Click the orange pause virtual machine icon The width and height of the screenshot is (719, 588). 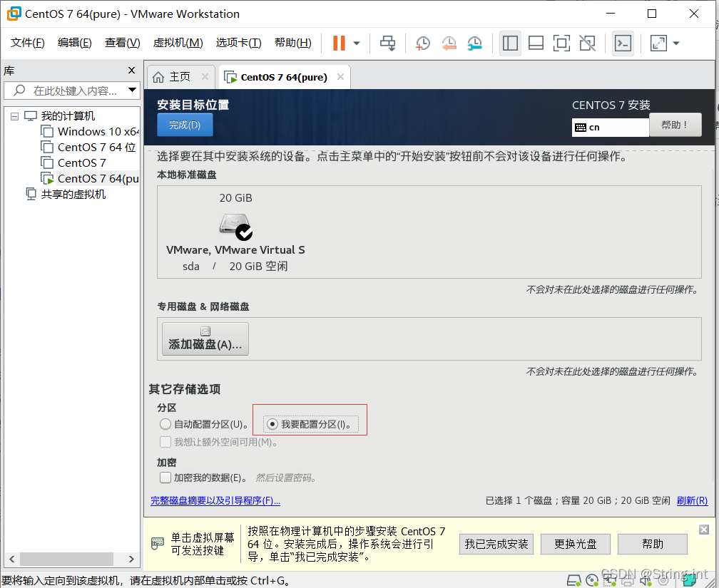(339, 43)
